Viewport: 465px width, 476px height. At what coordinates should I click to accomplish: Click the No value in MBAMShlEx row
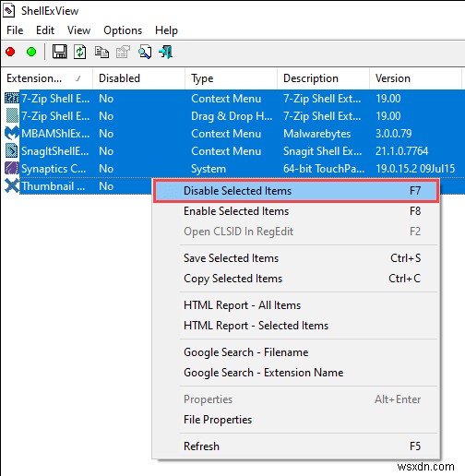pyautogui.click(x=106, y=134)
